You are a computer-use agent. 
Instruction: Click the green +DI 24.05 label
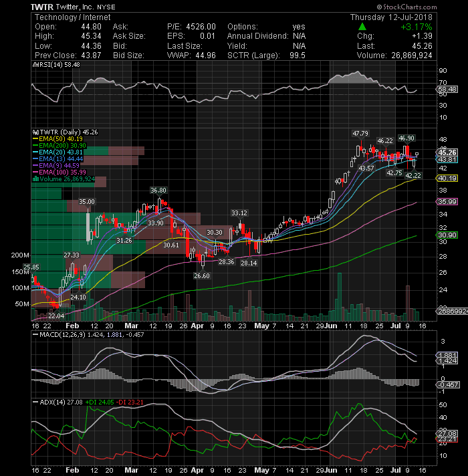pos(100,402)
